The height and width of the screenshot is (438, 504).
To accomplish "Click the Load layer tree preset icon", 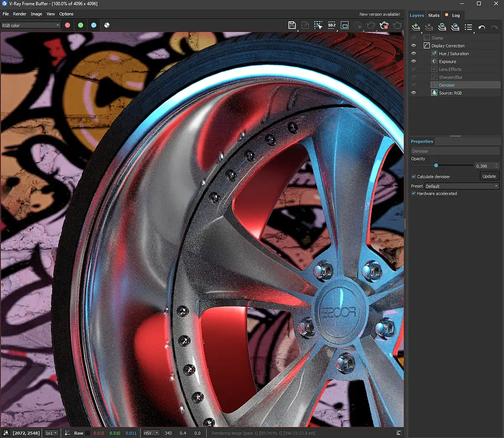I will tap(455, 27).
